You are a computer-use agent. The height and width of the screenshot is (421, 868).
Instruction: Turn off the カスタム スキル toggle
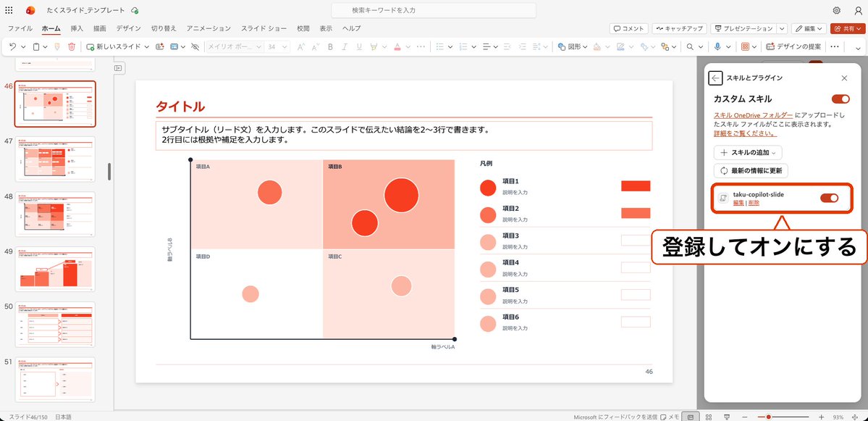point(840,99)
